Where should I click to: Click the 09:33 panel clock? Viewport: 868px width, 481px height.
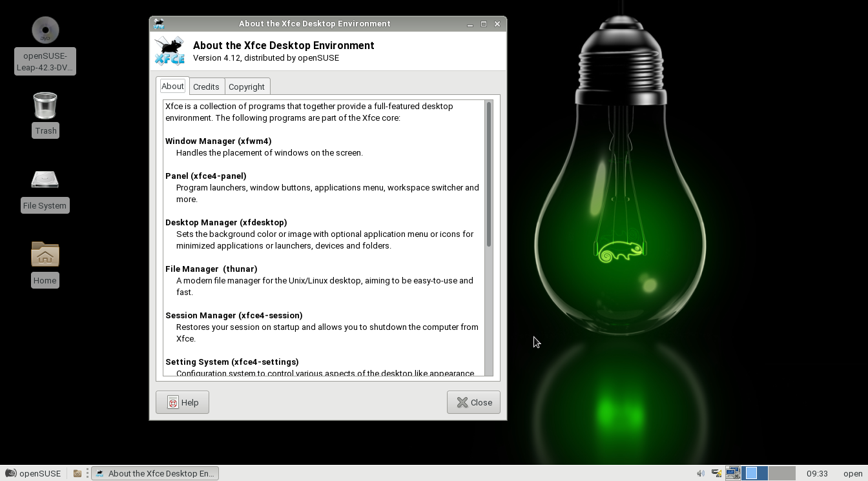[817, 473]
